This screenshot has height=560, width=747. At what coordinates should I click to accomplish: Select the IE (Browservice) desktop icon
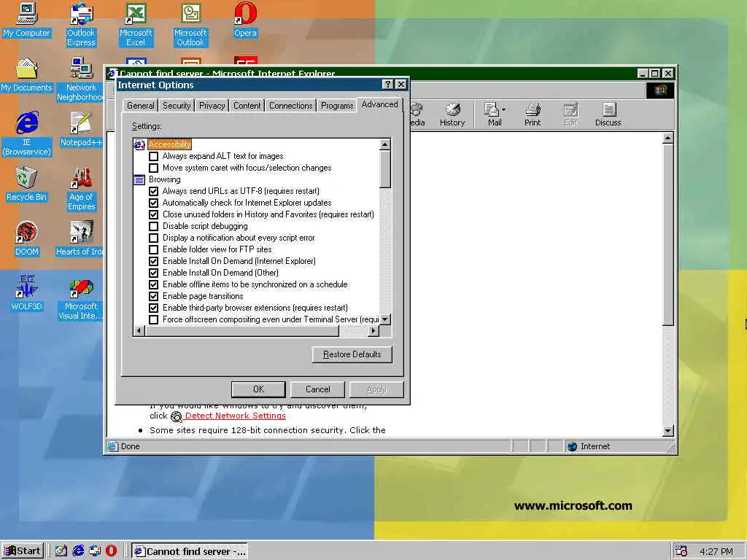tap(27, 134)
